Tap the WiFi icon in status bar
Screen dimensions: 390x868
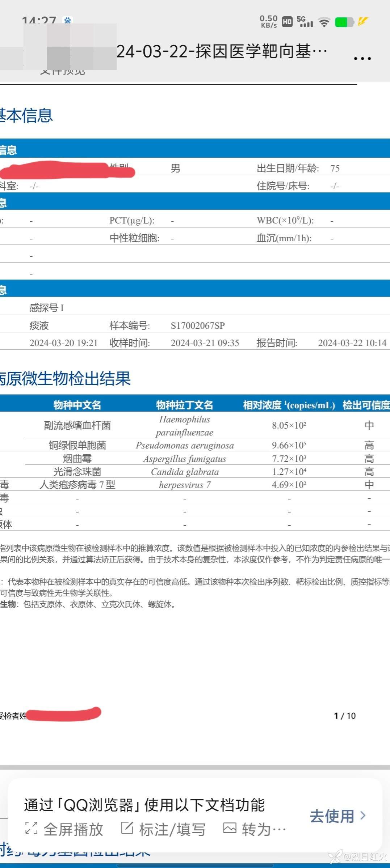click(x=324, y=22)
